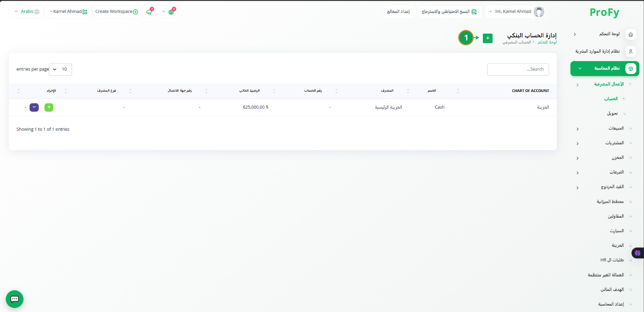644x312 pixels.
Task: Click the purple minus action in Cash row
Action: [34, 107]
